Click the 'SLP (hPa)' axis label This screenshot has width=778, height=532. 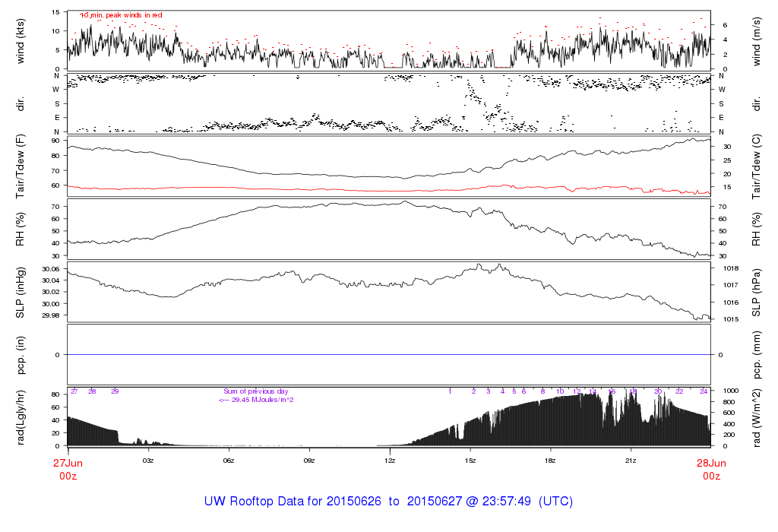tap(757, 292)
